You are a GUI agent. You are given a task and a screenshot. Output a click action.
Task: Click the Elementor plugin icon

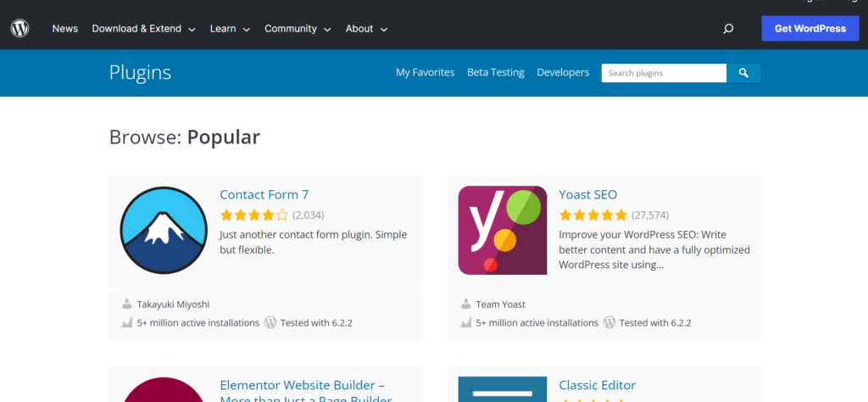tap(164, 390)
